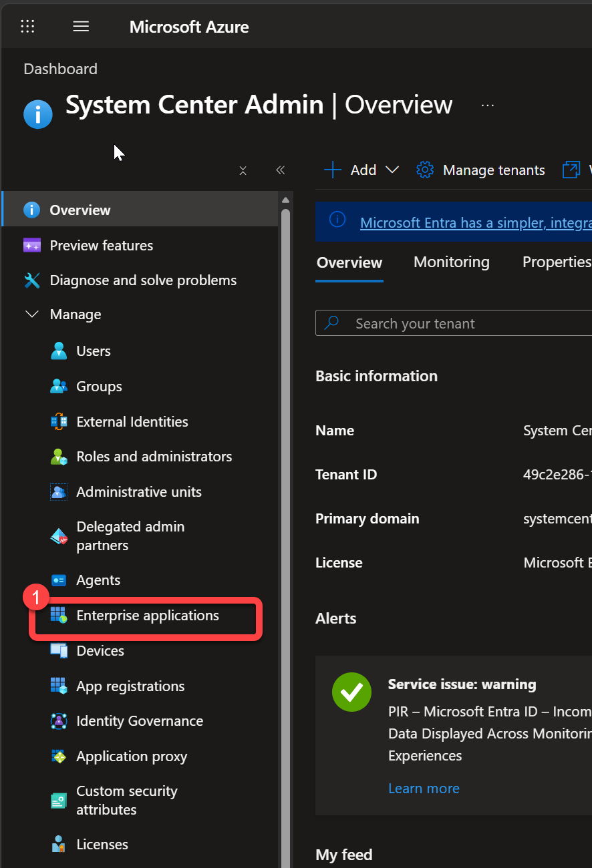592x868 pixels.
Task: Follow the Microsoft Entra simpler experience link
Action: (476, 222)
